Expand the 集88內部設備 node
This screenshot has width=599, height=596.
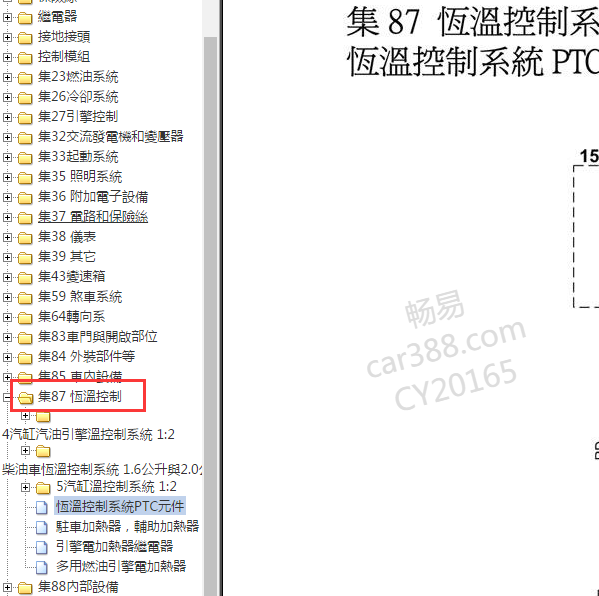[x=7, y=587]
